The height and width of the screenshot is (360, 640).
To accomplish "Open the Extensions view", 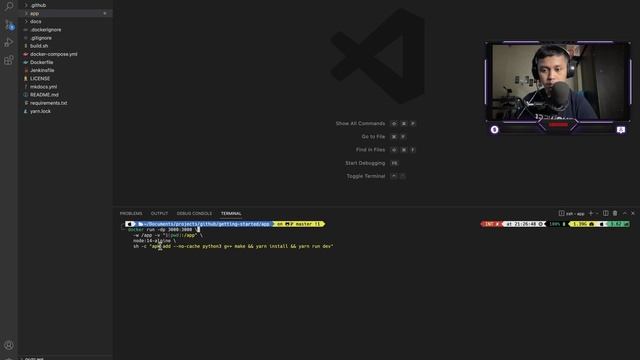I will click(x=9, y=60).
